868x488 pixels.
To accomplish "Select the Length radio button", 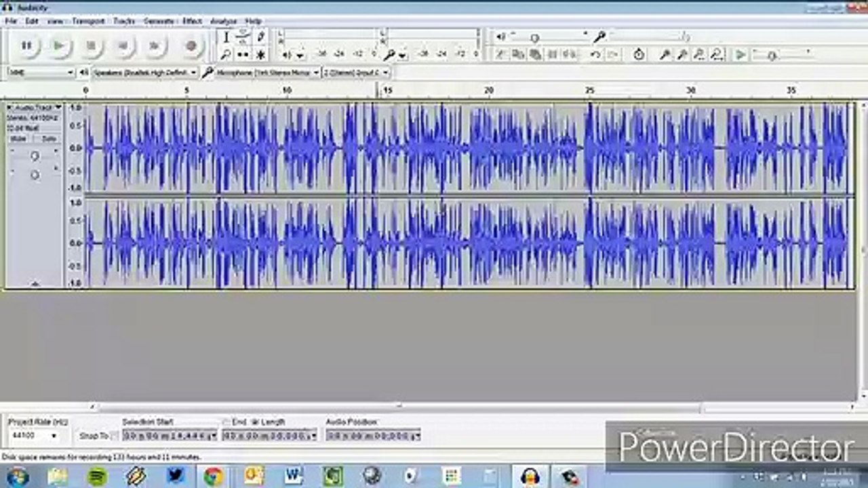I will pyautogui.click(x=255, y=422).
